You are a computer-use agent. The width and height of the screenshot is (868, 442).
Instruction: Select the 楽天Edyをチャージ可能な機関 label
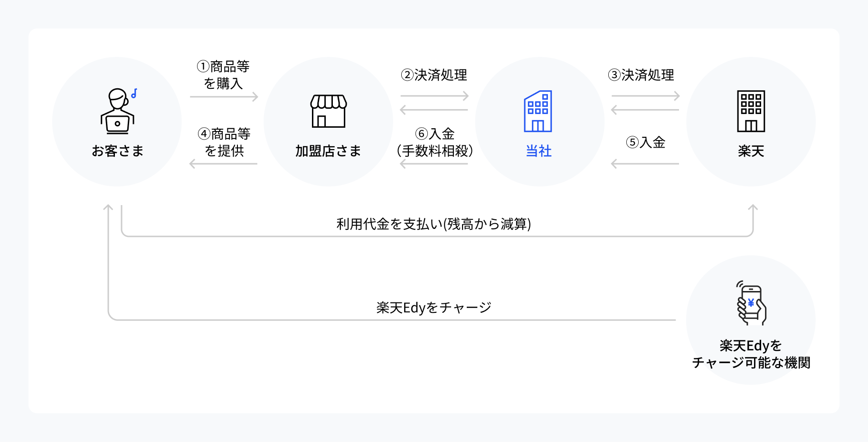click(751, 354)
